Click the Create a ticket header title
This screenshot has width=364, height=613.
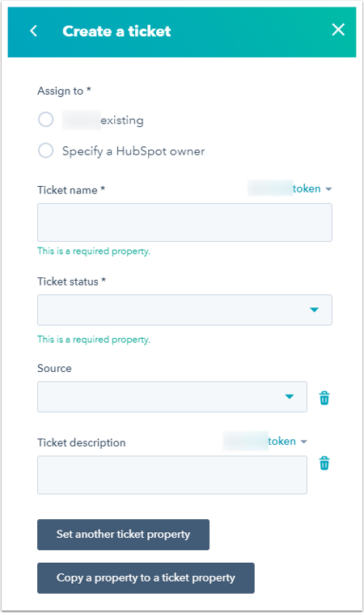(x=116, y=32)
